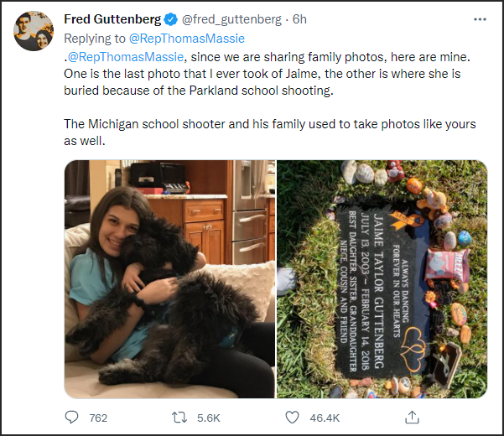Click the Michigan school shooter paragraph
The width and height of the screenshot is (504, 436).
click(269, 132)
